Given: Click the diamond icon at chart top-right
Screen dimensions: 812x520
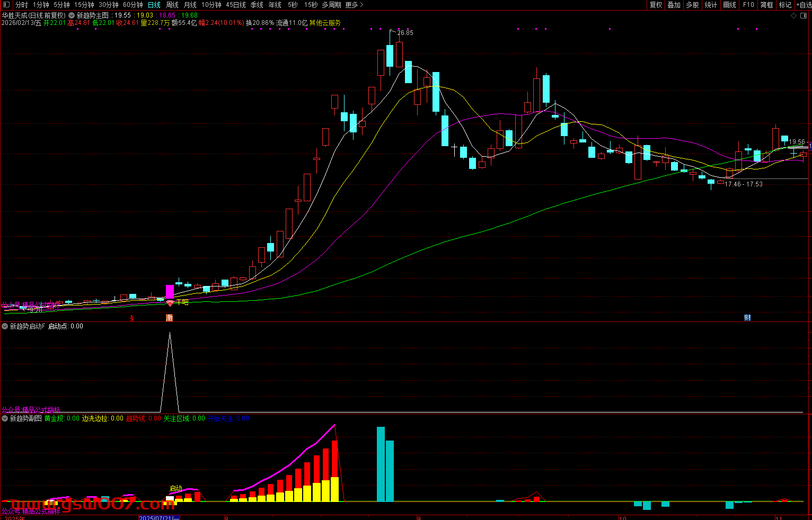Looking at the screenshot, I should tap(793, 16).
